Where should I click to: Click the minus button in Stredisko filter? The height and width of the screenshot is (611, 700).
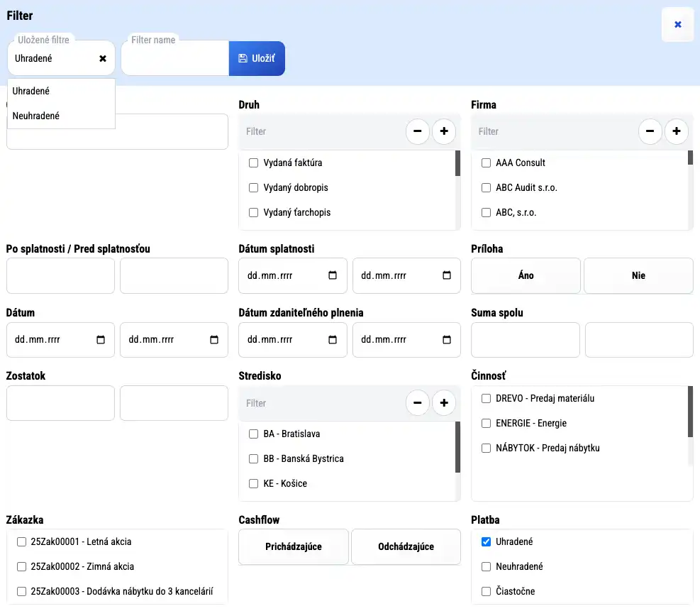tap(417, 403)
